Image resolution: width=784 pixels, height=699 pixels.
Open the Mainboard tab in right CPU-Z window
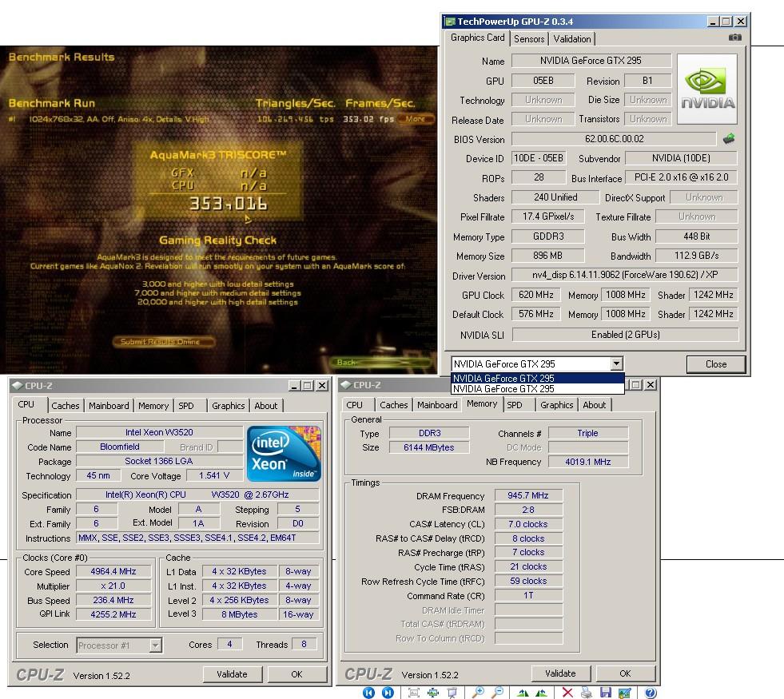point(437,405)
